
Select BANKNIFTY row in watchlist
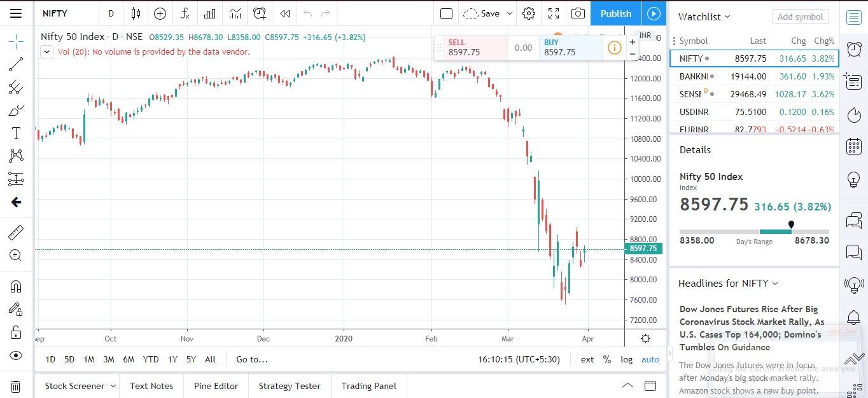tap(754, 76)
